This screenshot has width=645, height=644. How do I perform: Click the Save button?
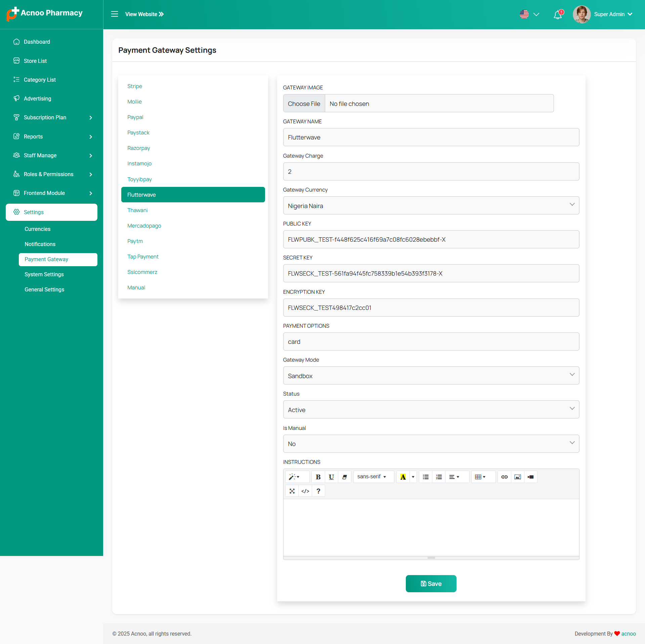click(431, 583)
